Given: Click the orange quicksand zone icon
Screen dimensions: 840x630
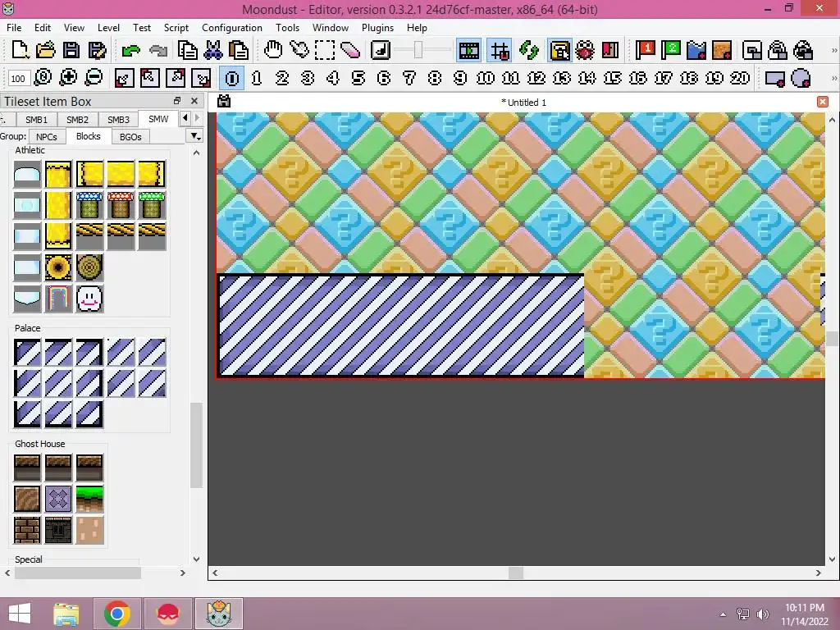Looking at the screenshot, I should click(722, 50).
